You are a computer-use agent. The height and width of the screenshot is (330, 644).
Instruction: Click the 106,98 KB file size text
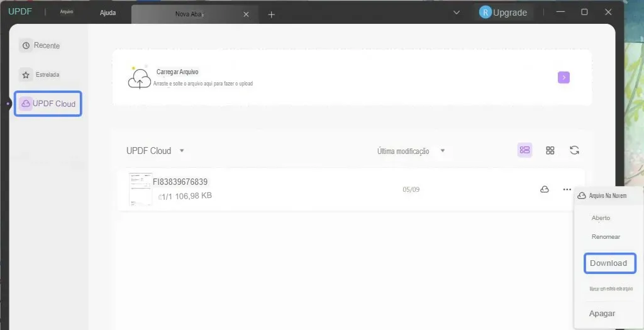click(x=194, y=195)
